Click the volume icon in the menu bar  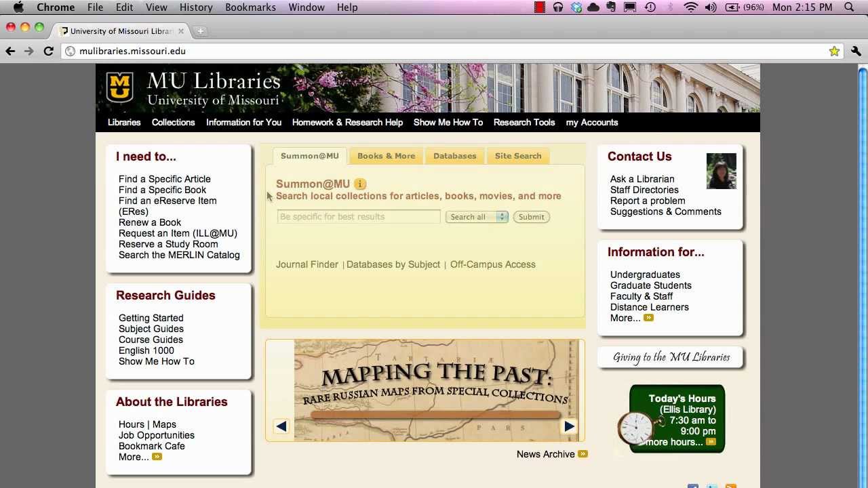[x=711, y=7]
